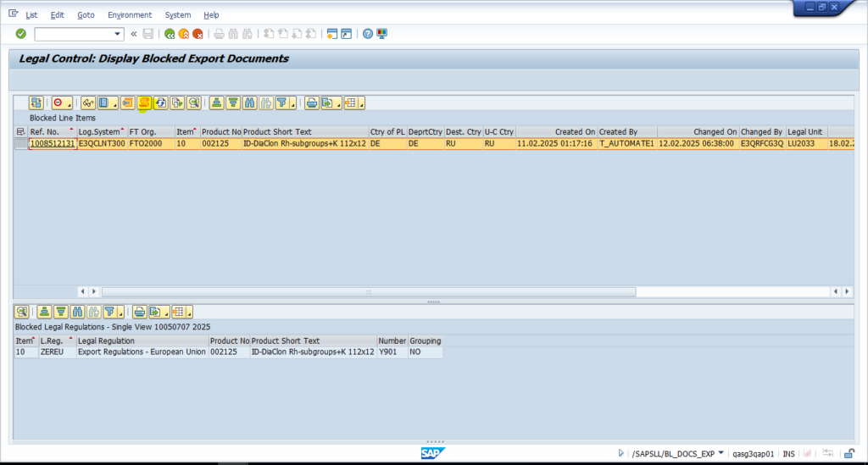
Task: Open the System menu
Action: (178, 15)
